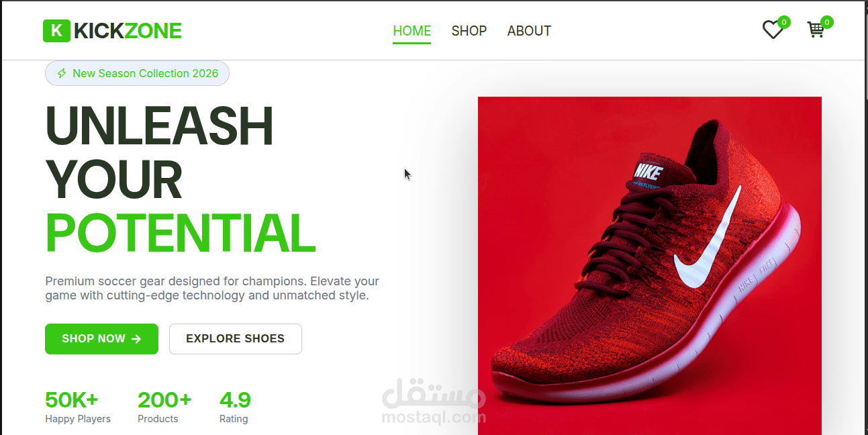Click the UNLEASH YOUR POTENTIAL heading
This screenshot has width=868, height=435.
[181, 179]
